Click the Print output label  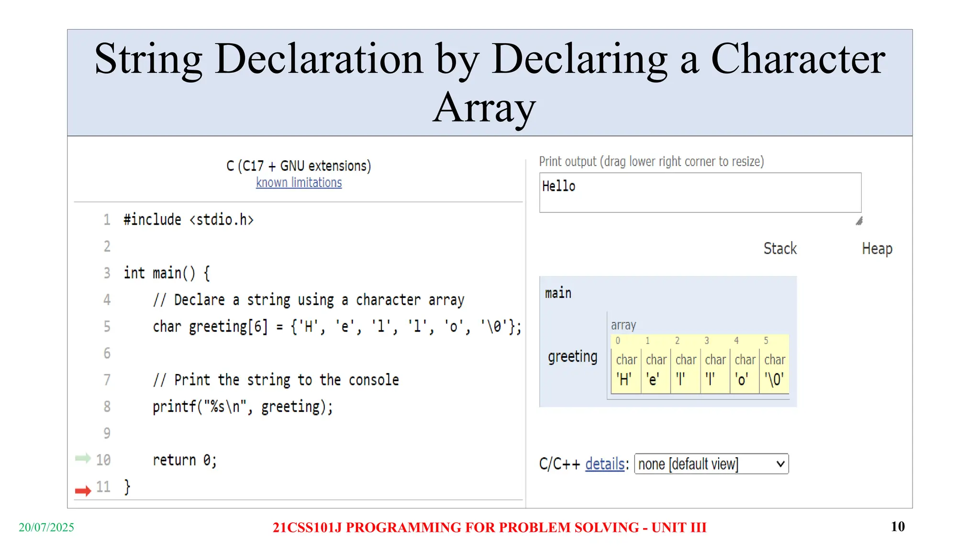point(651,162)
